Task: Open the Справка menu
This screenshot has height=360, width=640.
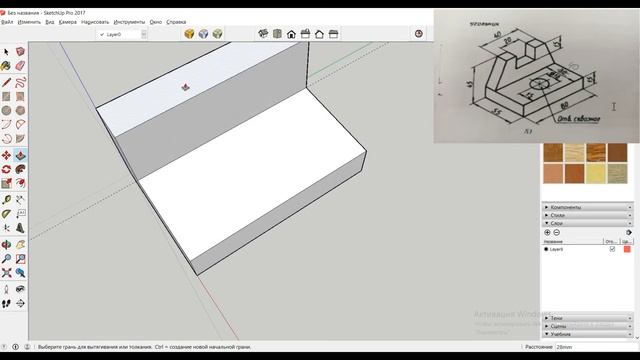Action: [176, 22]
